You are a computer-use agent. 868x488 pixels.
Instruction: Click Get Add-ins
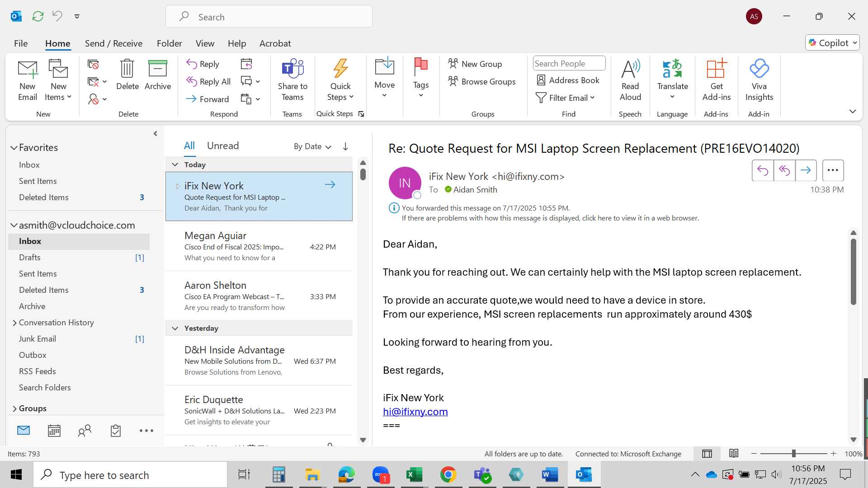coord(716,80)
